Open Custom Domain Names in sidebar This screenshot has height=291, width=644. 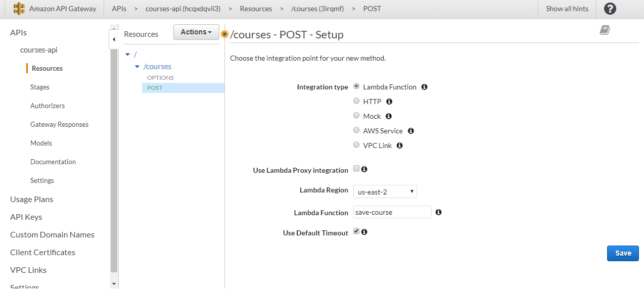point(52,234)
